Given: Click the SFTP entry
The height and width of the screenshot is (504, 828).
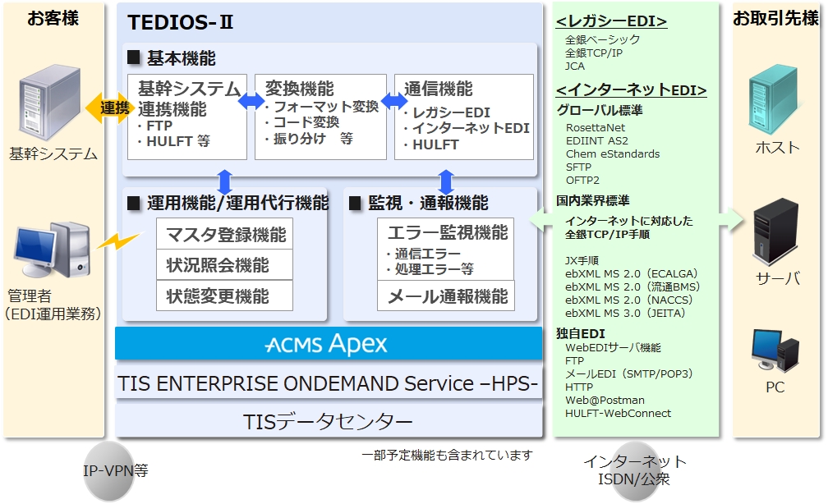Looking at the screenshot, I should click(x=578, y=167).
